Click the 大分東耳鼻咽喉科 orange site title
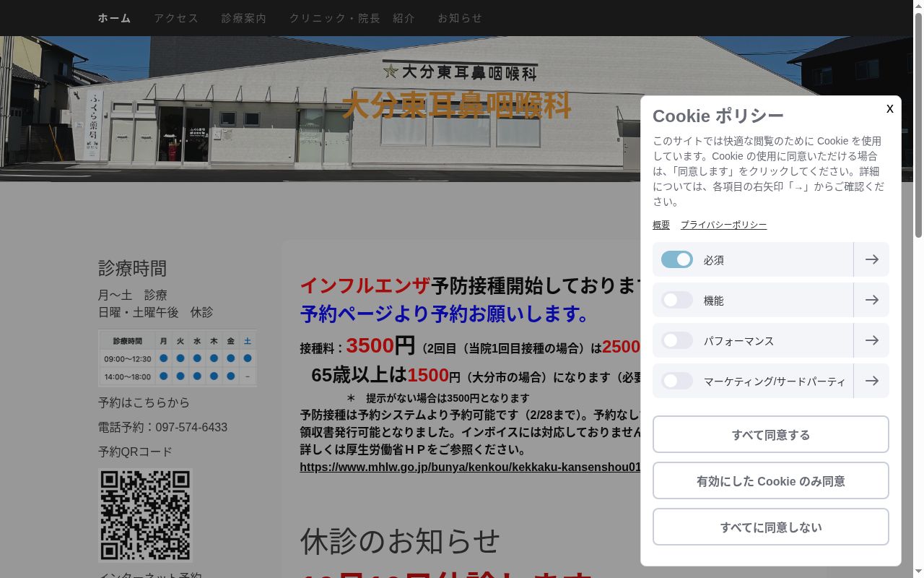924x578 pixels. coord(457,105)
